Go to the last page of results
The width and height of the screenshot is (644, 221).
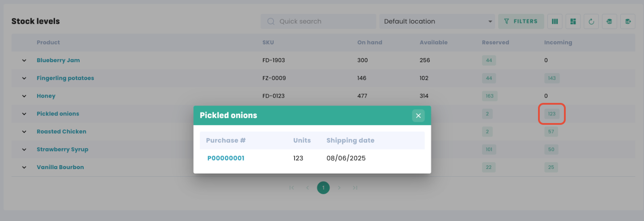click(355, 187)
